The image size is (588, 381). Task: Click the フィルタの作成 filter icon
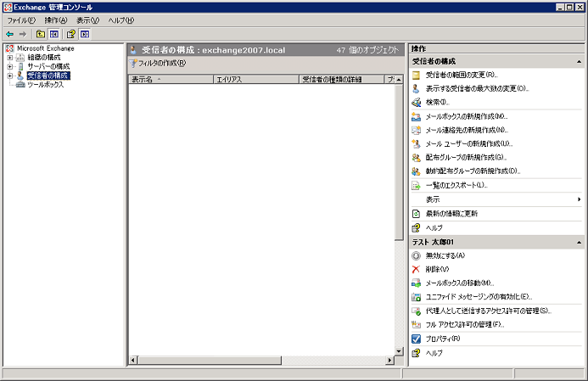pos(133,64)
